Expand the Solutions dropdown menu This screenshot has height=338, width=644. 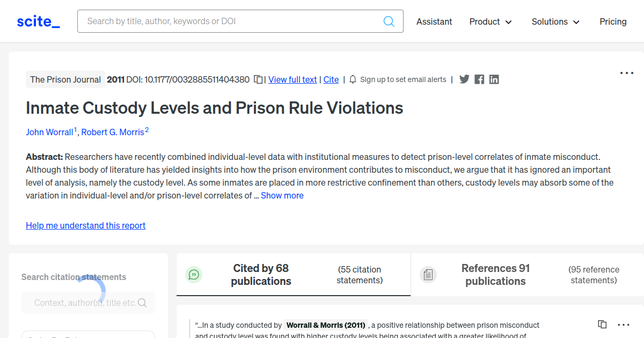pos(555,21)
